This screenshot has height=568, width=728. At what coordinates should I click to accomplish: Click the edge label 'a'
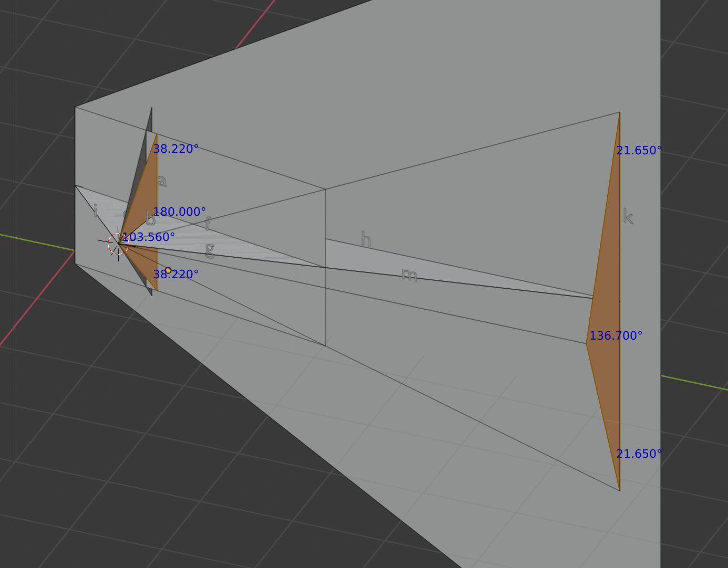tap(162, 181)
